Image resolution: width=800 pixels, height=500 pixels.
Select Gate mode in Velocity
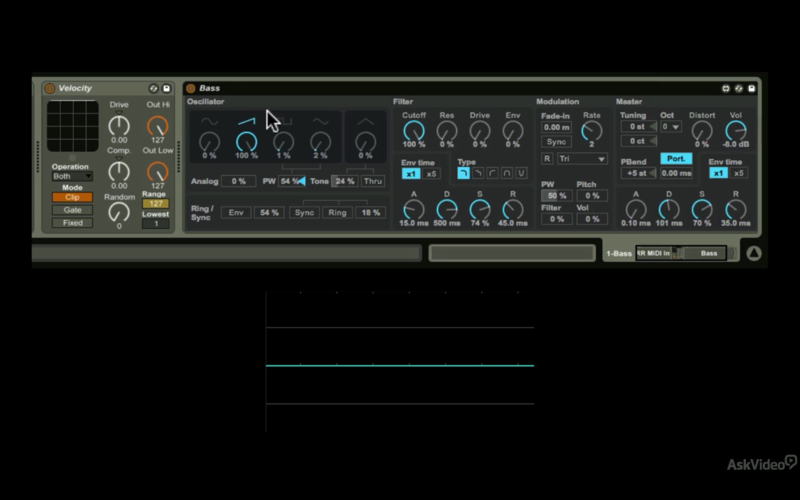(72, 210)
